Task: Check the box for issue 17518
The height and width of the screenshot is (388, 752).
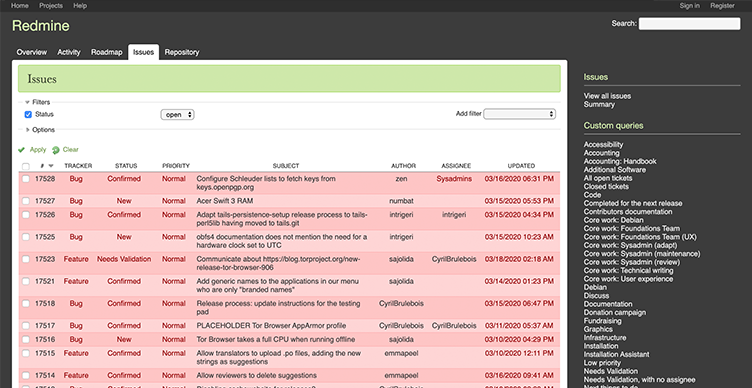Action: 25,304
